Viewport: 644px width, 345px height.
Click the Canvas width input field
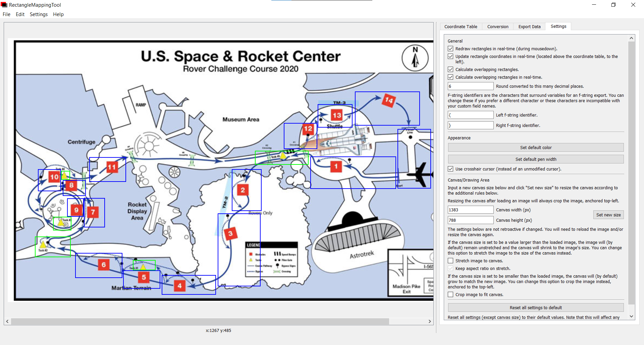(x=471, y=210)
